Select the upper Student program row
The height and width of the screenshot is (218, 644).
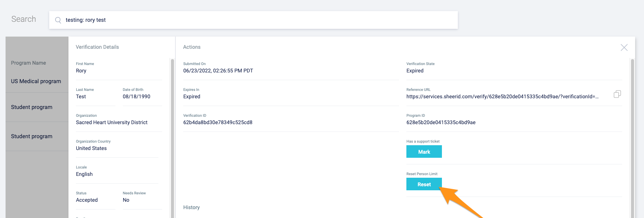(32, 107)
